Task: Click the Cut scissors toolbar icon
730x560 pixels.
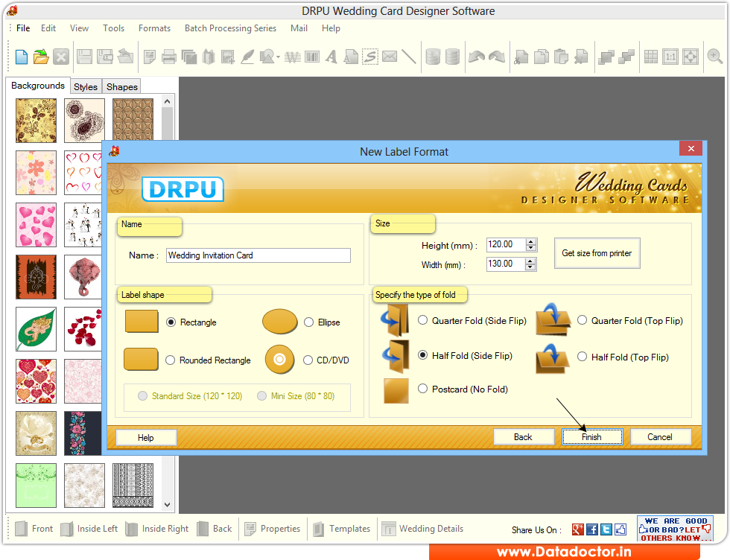Action: click(521, 57)
